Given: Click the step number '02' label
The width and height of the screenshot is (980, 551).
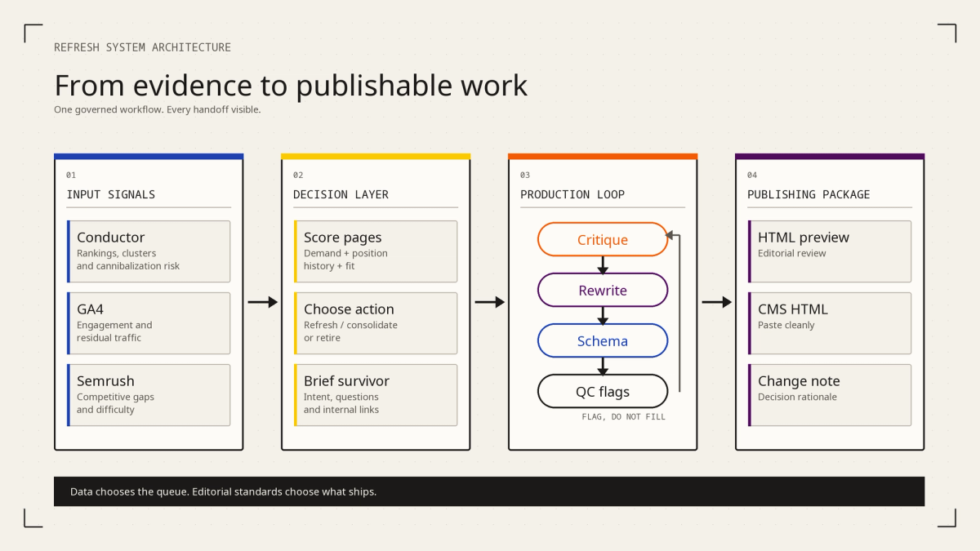Looking at the screenshot, I should pos(298,175).
